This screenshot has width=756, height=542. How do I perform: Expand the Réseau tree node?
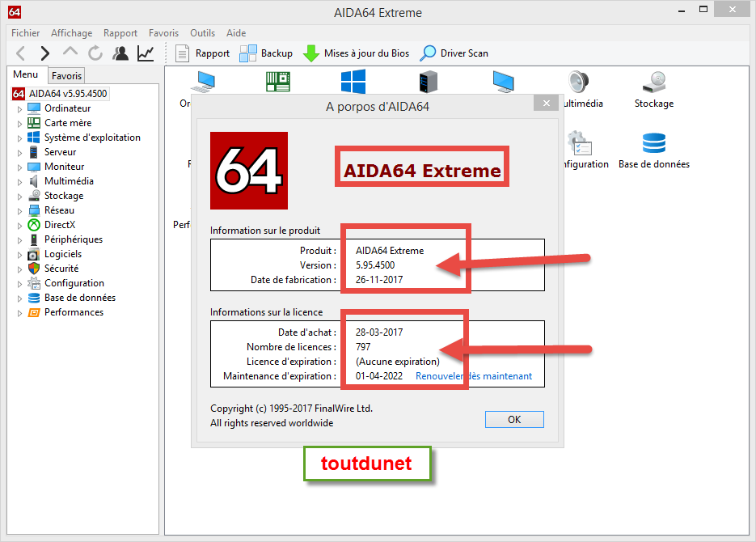click(x=19, y=210)
